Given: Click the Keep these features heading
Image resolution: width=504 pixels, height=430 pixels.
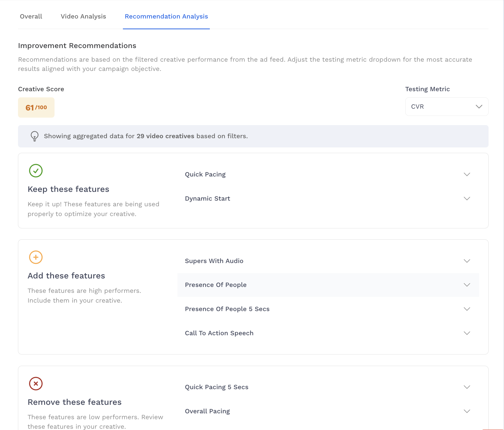Looking at the screenshot, I should [68, 189].
